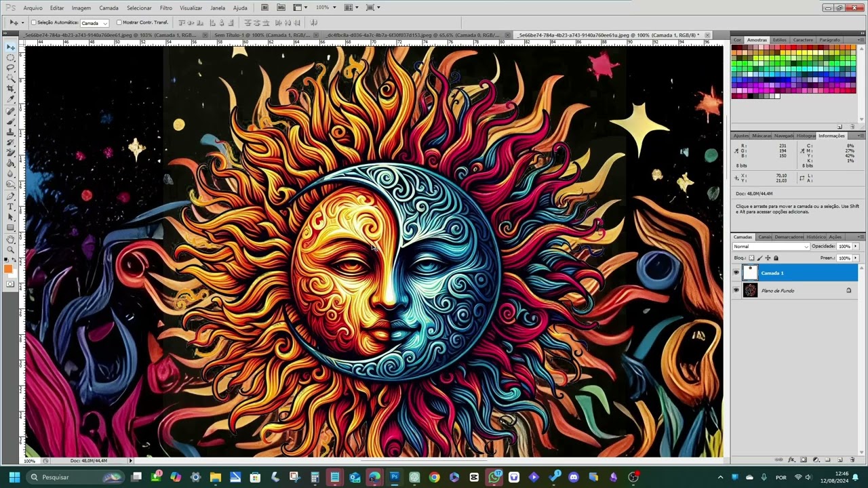This screenshot has height=488, width=868.
Task: Select the Clone Stamp tool
Action: click(x=11, y=131)
